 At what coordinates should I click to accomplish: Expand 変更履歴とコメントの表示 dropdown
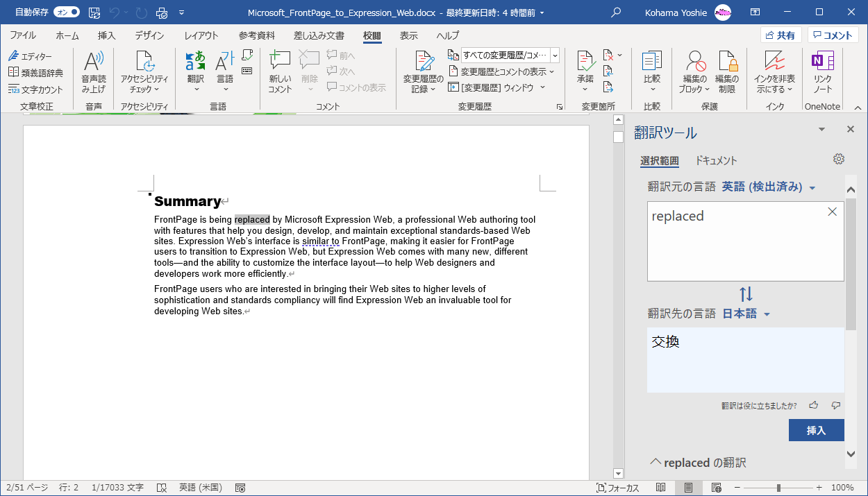[502, 71]
